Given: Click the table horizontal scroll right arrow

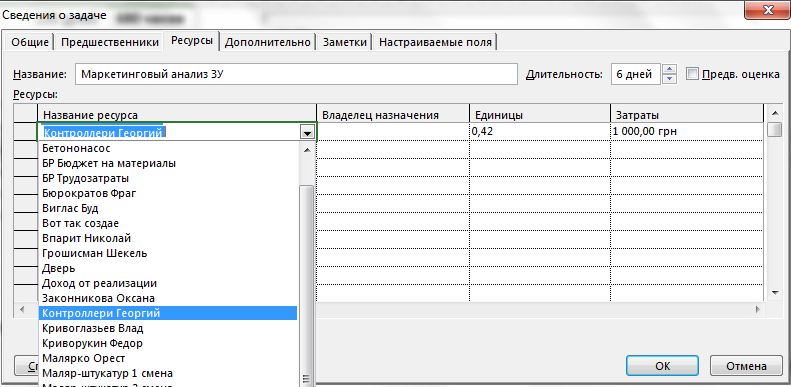Looking at the screenshot, I should click(x=757, y=309).
